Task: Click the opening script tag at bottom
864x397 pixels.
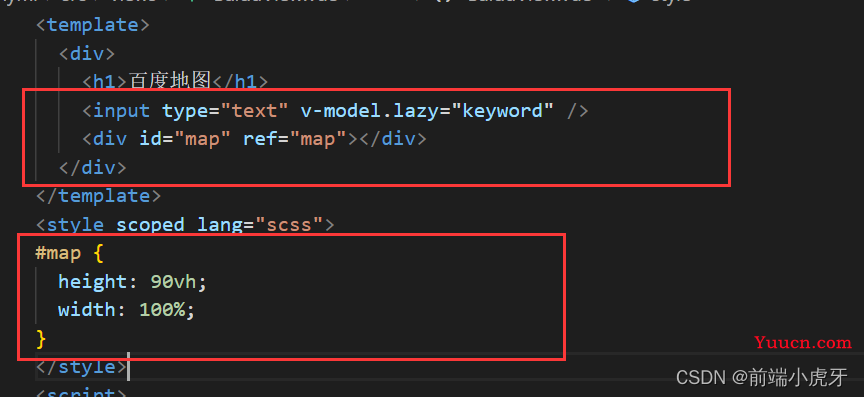Action: click(x=81, y=392)
